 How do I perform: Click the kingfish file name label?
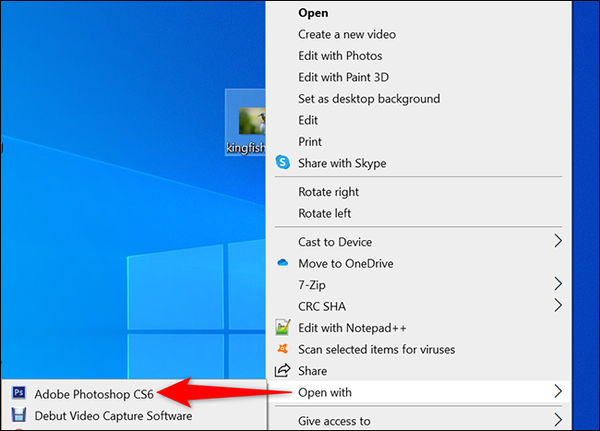[x=245, y=147]
